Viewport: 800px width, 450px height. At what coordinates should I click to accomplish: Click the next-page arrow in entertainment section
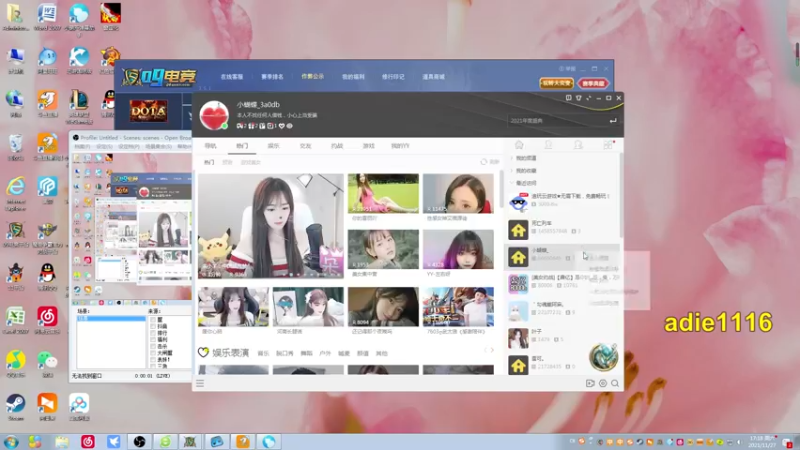pos(492,351)
